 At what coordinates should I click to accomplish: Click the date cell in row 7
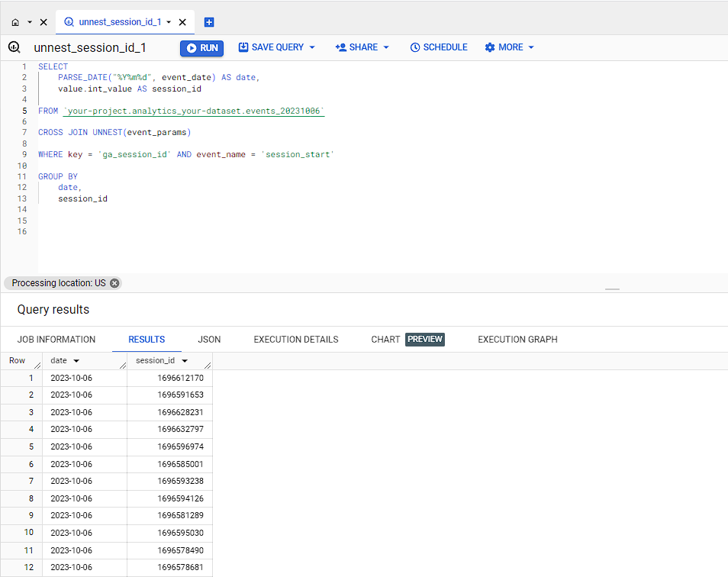pos(85,482)
